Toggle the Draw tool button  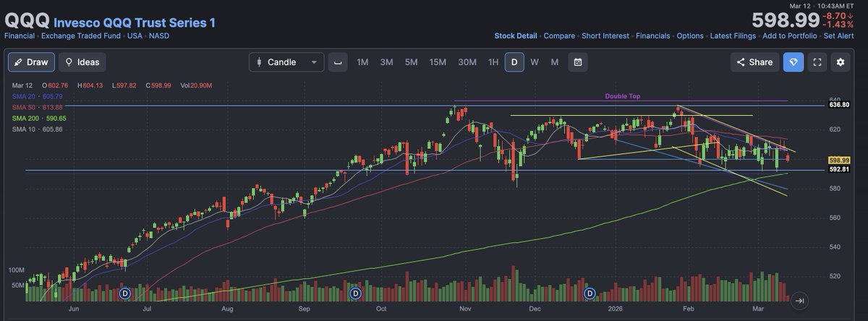click(32, 62)
